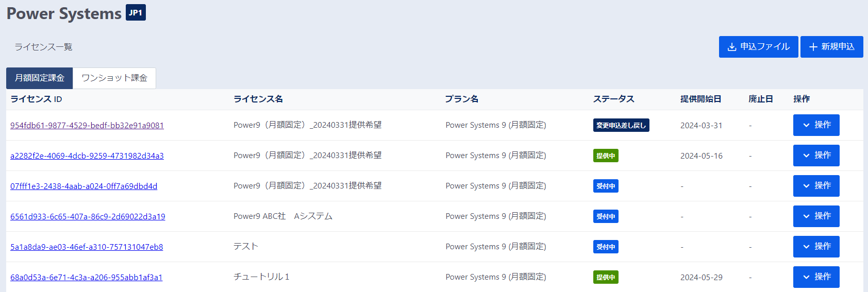Click the ライセンス ID column header
This screenshot has width=868, height=292.
pyautogui.click(x=36, y=99)
